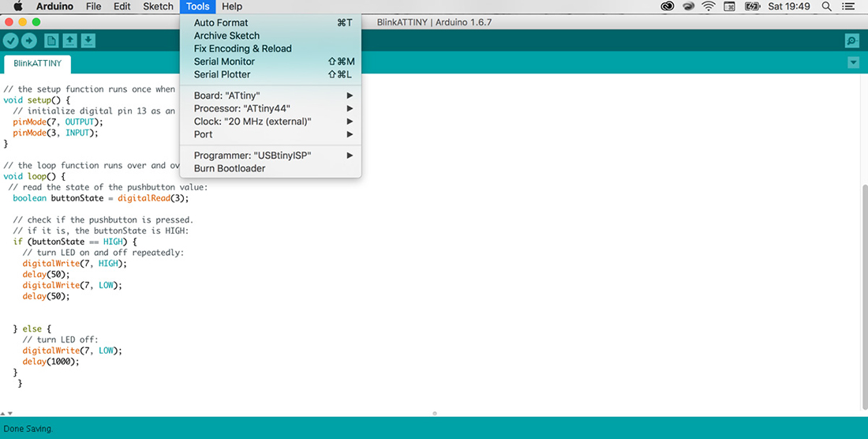
Task: Choose Auto Format from the Tools menu
Action: coord(271,23)
